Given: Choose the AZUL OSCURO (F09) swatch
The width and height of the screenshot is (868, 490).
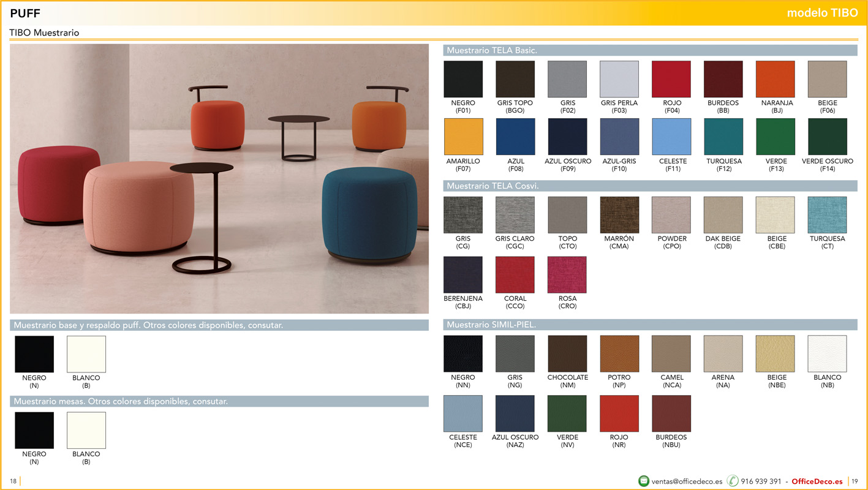Looking at the screenshot, I should click(x=567, y=137).
